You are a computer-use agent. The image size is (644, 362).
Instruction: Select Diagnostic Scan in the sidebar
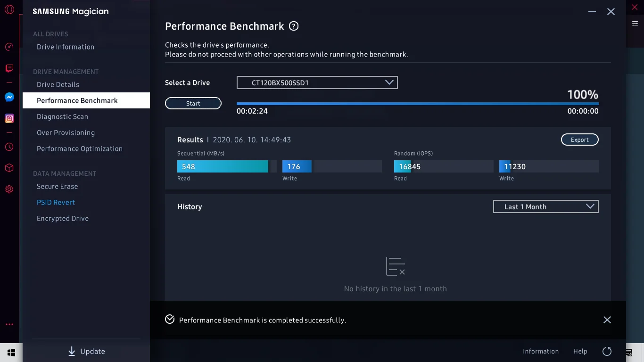pos(62,116)
